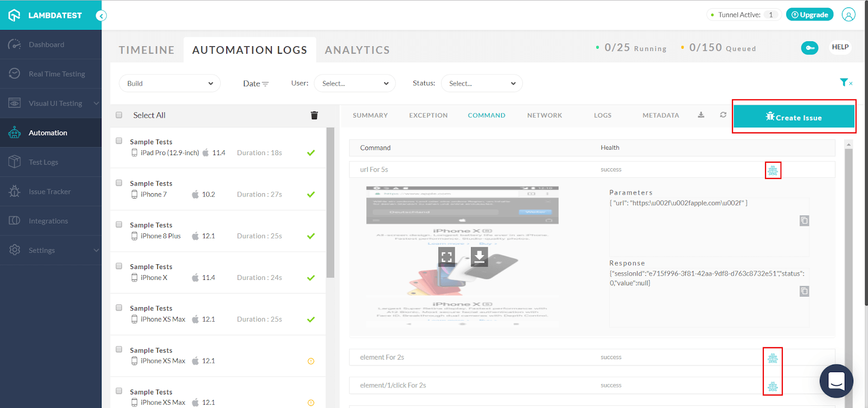Select the iPad Pro (12.9-inch) test checkbox

[119, 141]
